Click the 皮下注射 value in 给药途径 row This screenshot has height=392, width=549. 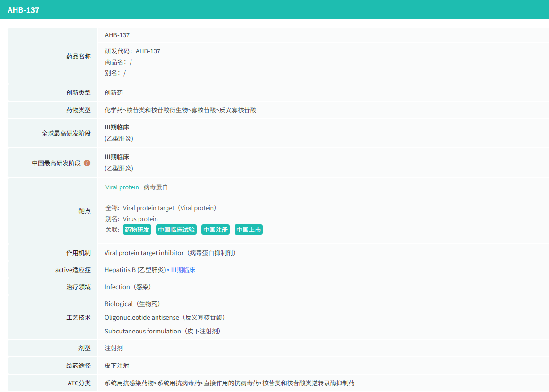[x=117, y=366]
